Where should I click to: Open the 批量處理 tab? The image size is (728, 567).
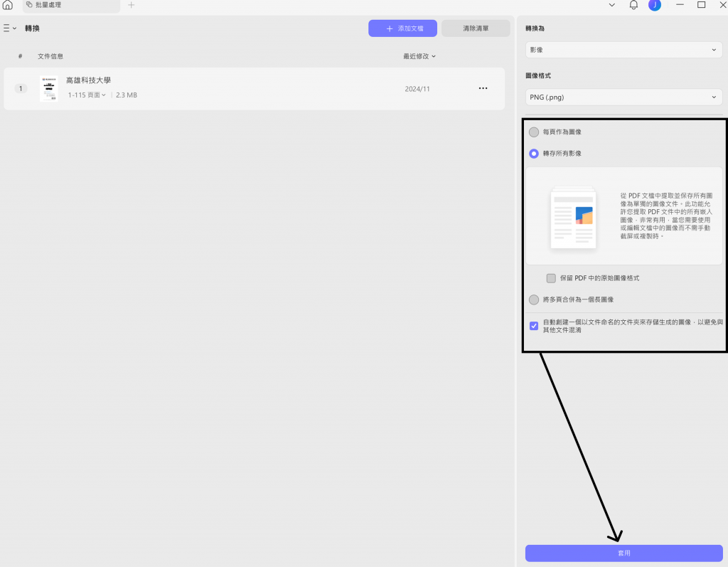point(71,5)
